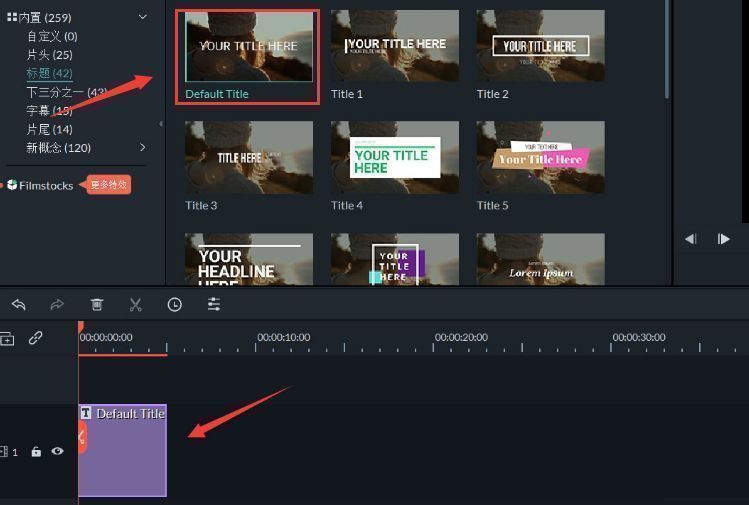Click timeline ruler at 00:00:20:00
Image resolution: width=749 pixels, height=505 pixels.
(x=461, y=337)
